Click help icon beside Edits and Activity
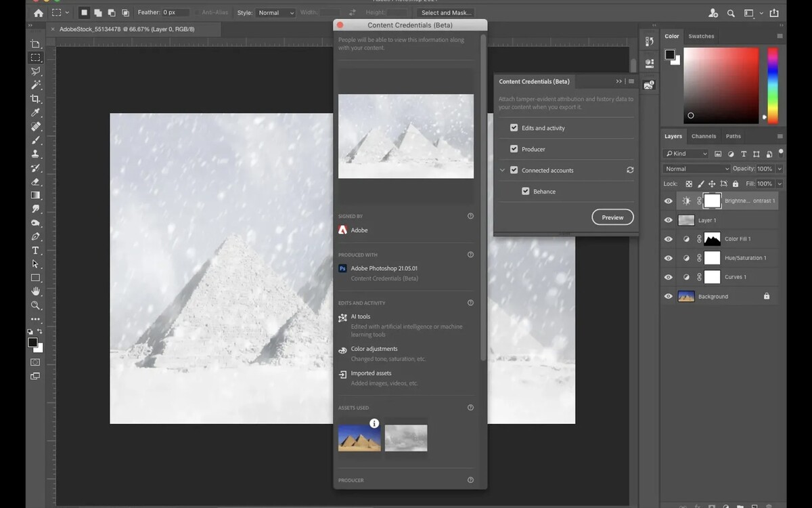The height and width of the screenshot is (508, 812). click(x=470, y=303)
